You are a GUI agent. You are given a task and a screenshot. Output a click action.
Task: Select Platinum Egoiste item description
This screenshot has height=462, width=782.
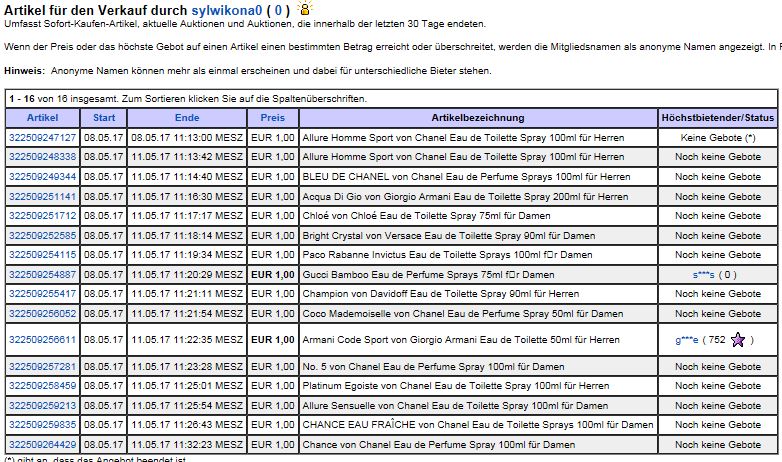click(x=456, y=386)
